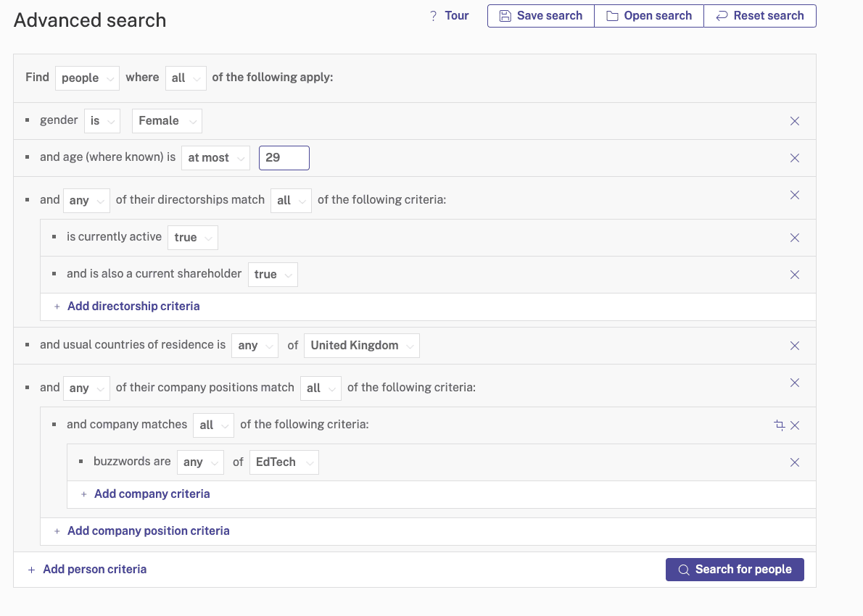The height and width of the screenshot is (616, 863).
Task: Click the 'buzzwords are' label
Action: click(x=132, y=461)
